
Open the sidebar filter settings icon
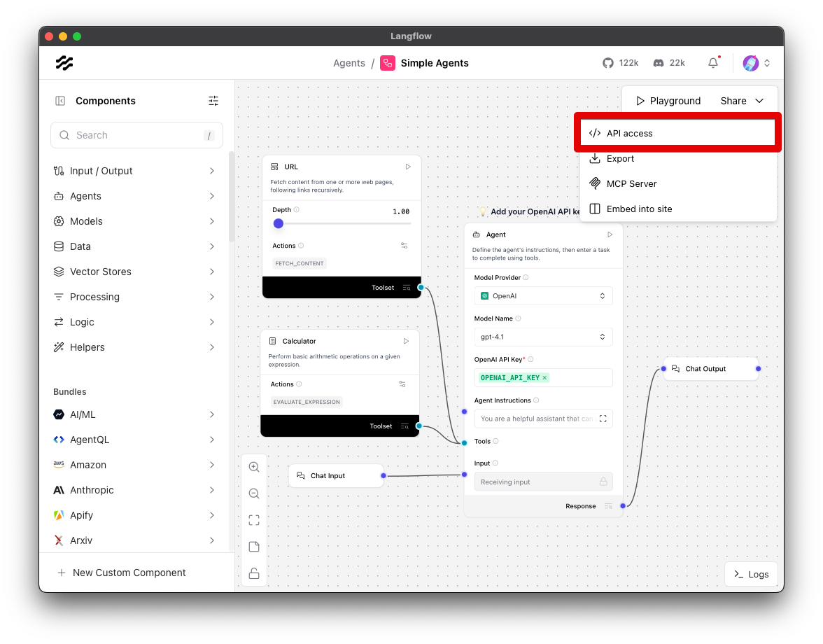pyautogui.click(x=213, y=101)
